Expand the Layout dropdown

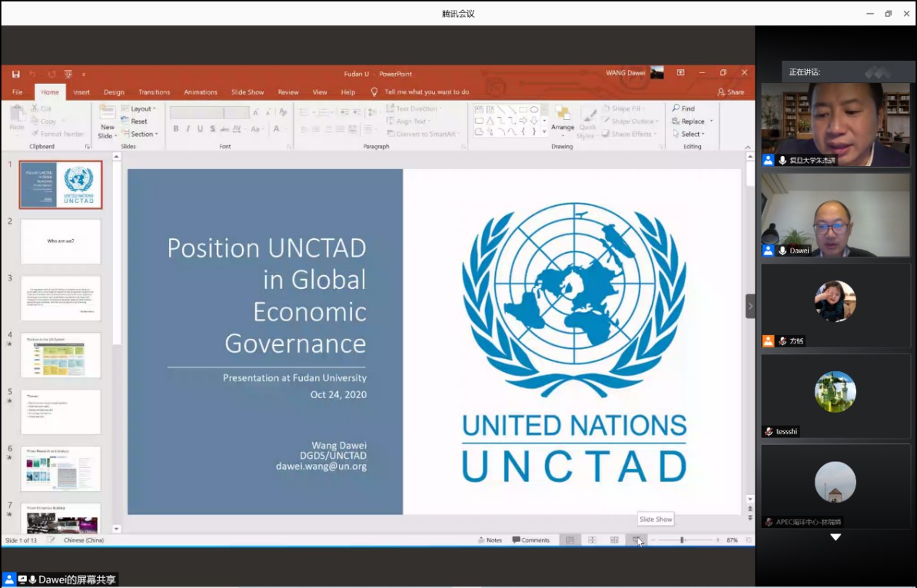(138, 109)
